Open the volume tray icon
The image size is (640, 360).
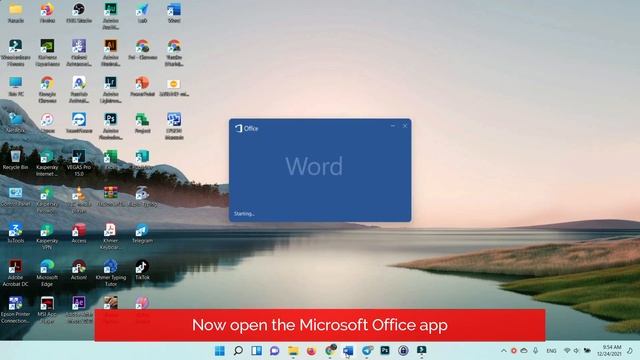tap(576, 351)
